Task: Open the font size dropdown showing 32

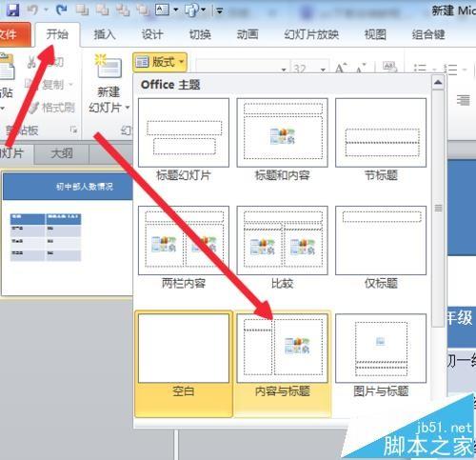Action: [x=323, y=70]
